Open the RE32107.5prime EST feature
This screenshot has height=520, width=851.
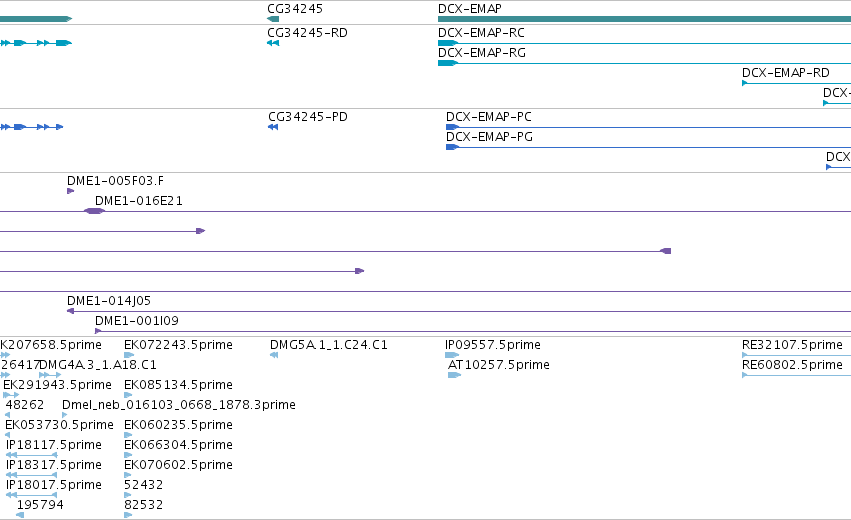click(x=796, y=355)
